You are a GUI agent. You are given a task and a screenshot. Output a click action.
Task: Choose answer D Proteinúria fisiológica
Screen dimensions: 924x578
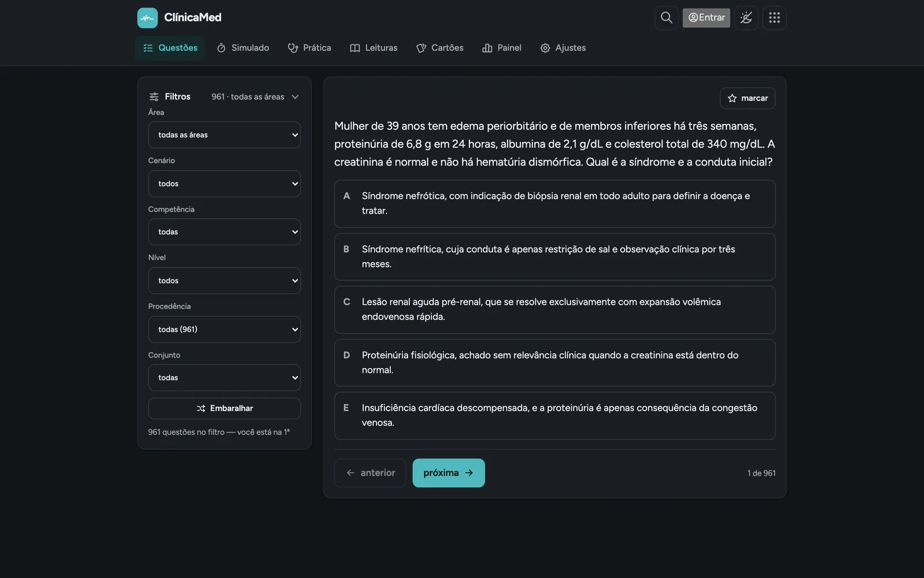coord(555,362)
